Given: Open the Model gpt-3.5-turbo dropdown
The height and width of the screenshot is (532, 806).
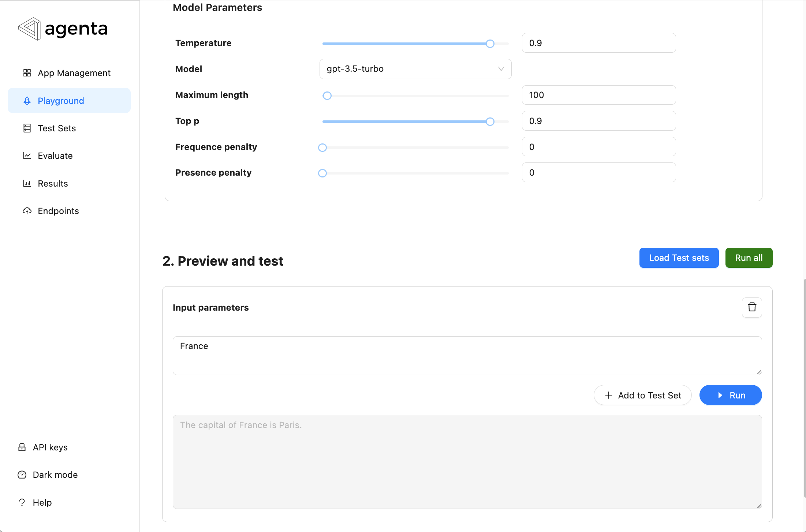Looking at the screenshot, I should coord(415,69).
